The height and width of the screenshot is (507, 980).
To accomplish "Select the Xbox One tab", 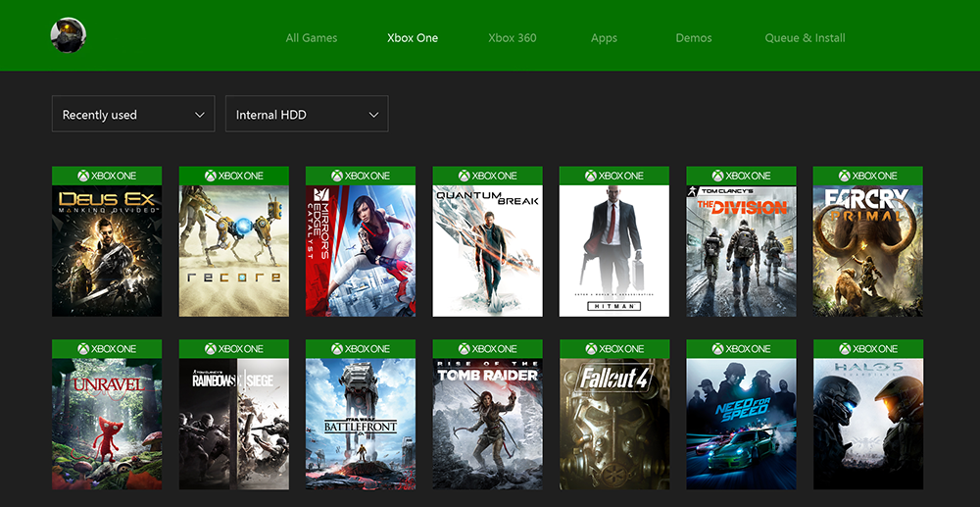I will tap(413, 38).
